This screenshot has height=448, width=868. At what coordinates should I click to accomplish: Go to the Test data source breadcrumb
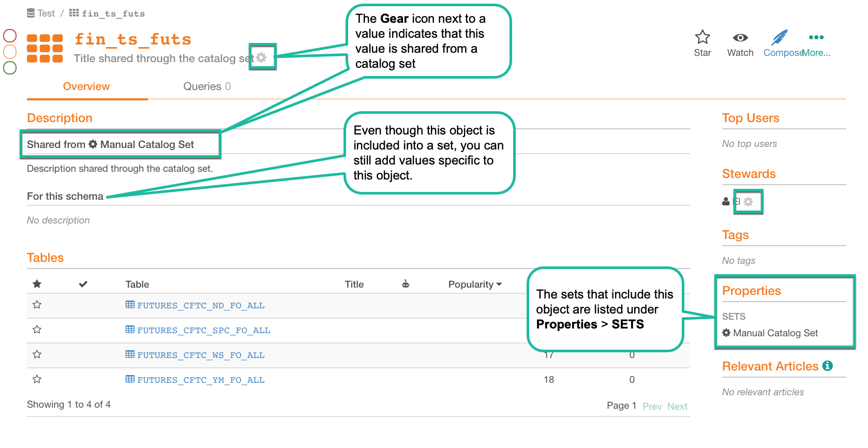click(41, 13)
